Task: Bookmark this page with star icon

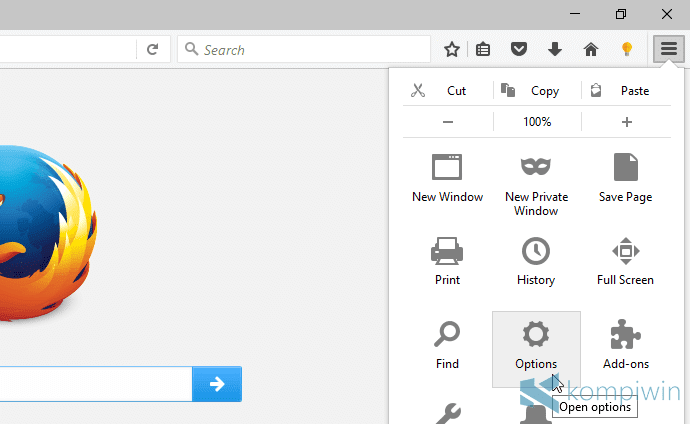Action: pyautogui.click(x=451, y=49)
